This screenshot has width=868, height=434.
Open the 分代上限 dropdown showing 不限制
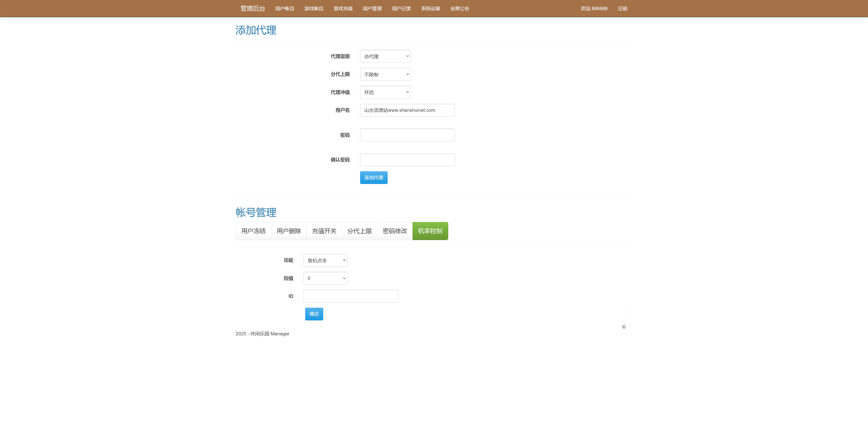click(x=385, y=74)
